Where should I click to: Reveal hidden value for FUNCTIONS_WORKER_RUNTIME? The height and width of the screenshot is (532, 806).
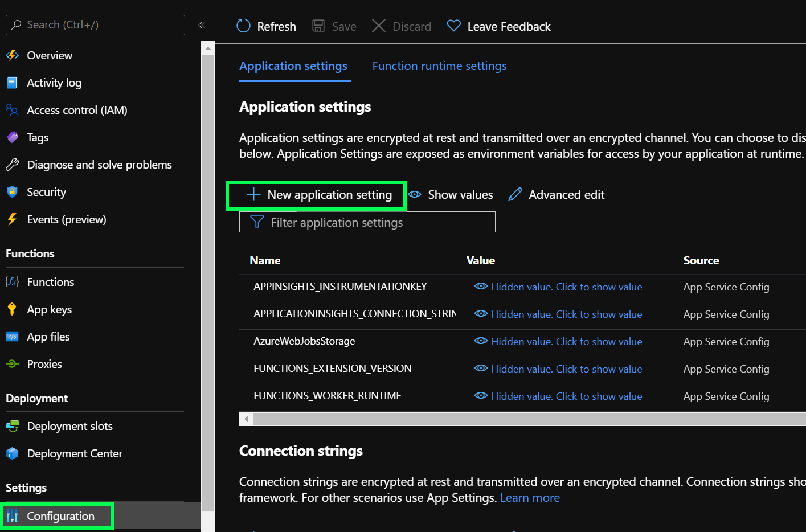click(558, 396)
